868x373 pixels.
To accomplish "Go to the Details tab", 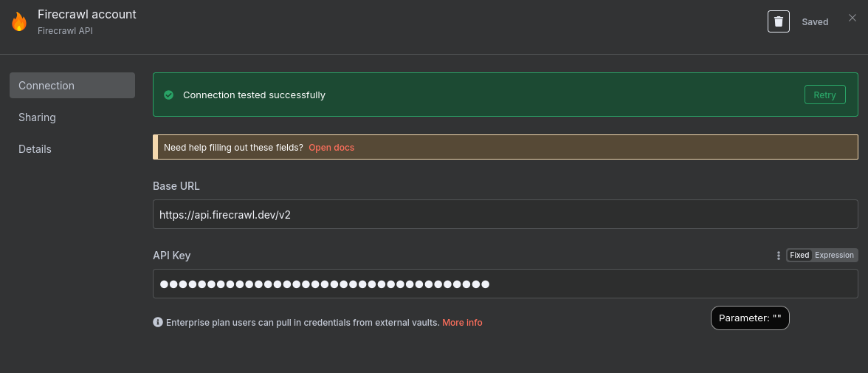I will (35, 149).
